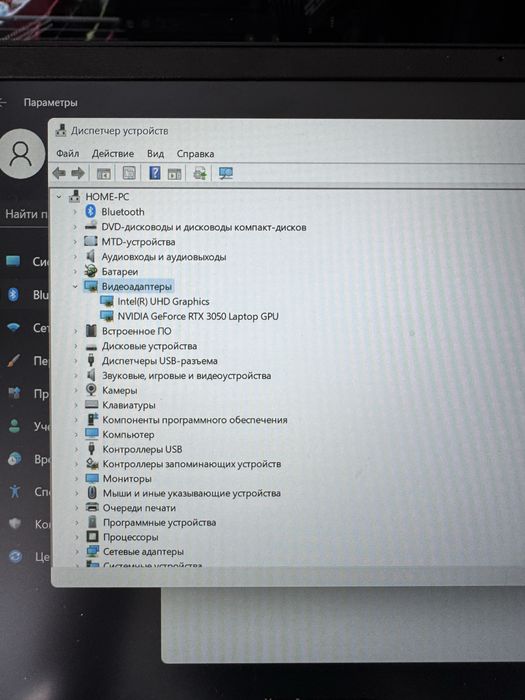Select Дисковые устройства label
525x700 pixels.
click(150, 346)
